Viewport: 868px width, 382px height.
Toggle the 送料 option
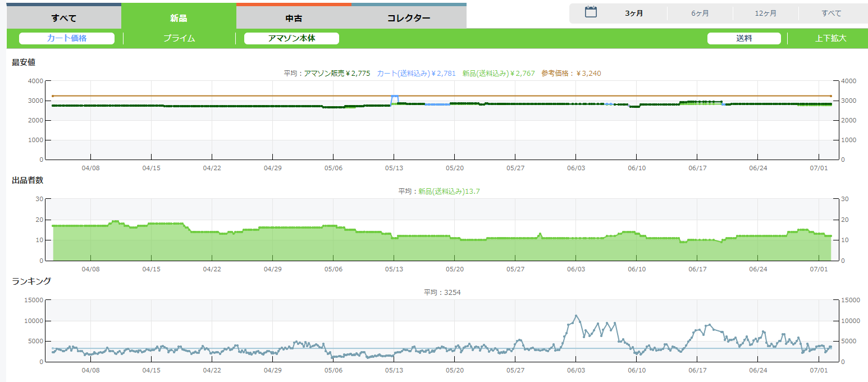pos(744,38)
